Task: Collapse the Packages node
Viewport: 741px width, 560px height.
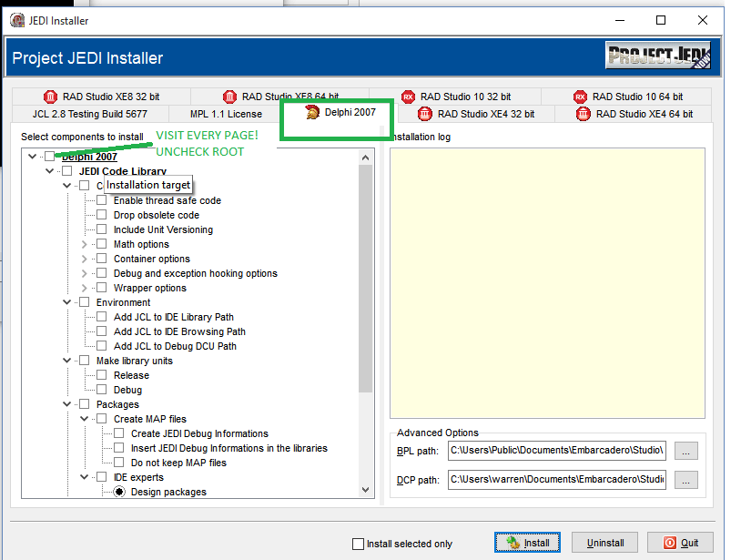Action: pyautogui.click(x=67, y=404)
